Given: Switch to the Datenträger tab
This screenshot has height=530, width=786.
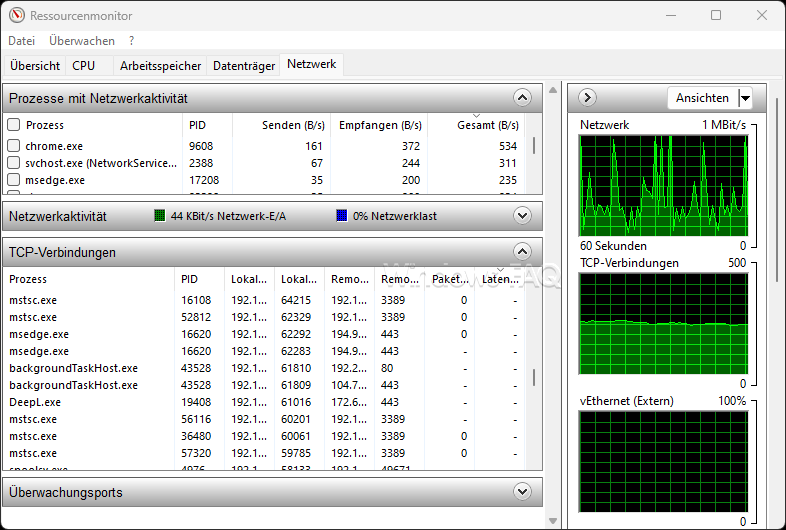Looking at the screenshot, I should tap(244, 66).
